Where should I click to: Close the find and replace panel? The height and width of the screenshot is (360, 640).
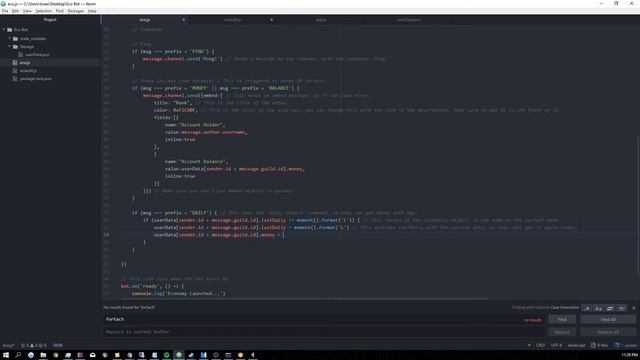click(x=634, y=308)
